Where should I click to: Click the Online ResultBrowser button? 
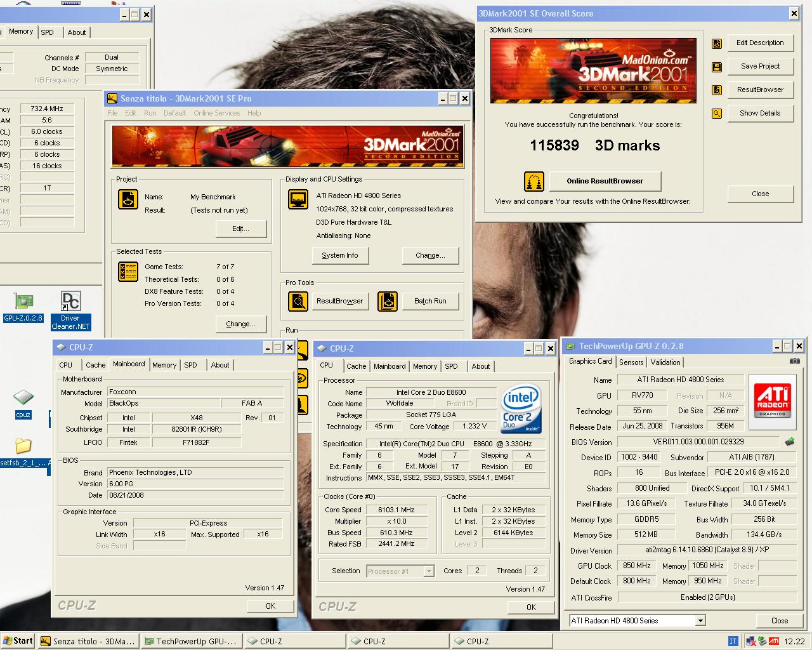(x=605, y=181)
